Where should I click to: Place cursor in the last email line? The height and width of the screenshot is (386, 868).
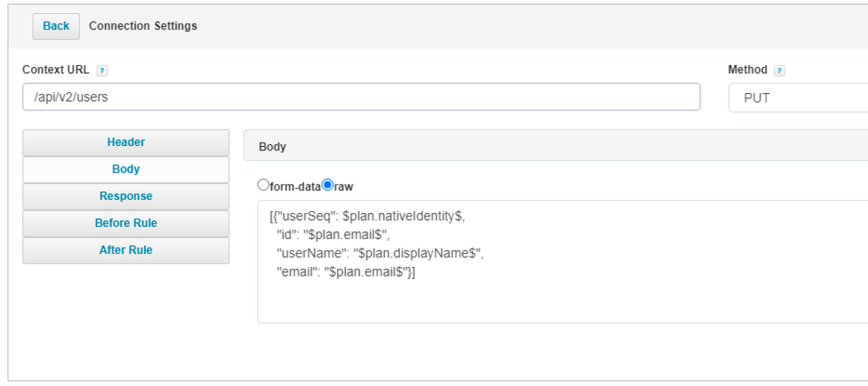tap(348, 271)
